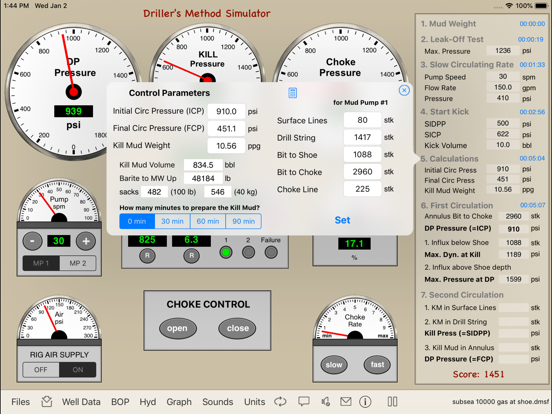
Task: Reset the stroke counter showing 825
Action: pos(147,256)
